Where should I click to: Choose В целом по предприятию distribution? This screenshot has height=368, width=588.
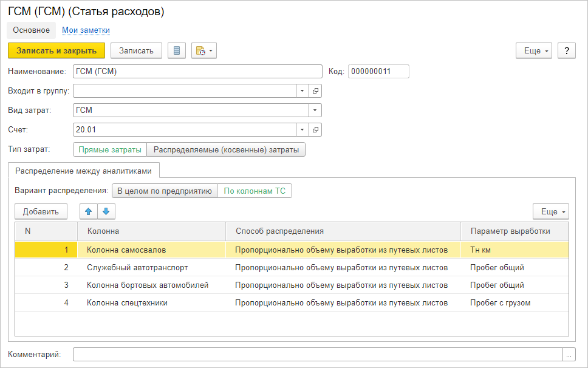pyautogui.click(x=164, y=191)
